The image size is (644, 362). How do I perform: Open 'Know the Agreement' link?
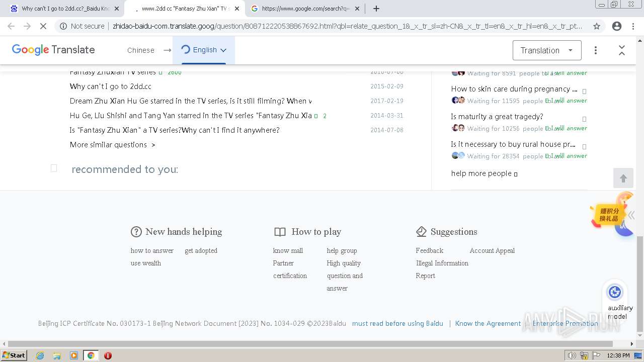tap(488, 323)
